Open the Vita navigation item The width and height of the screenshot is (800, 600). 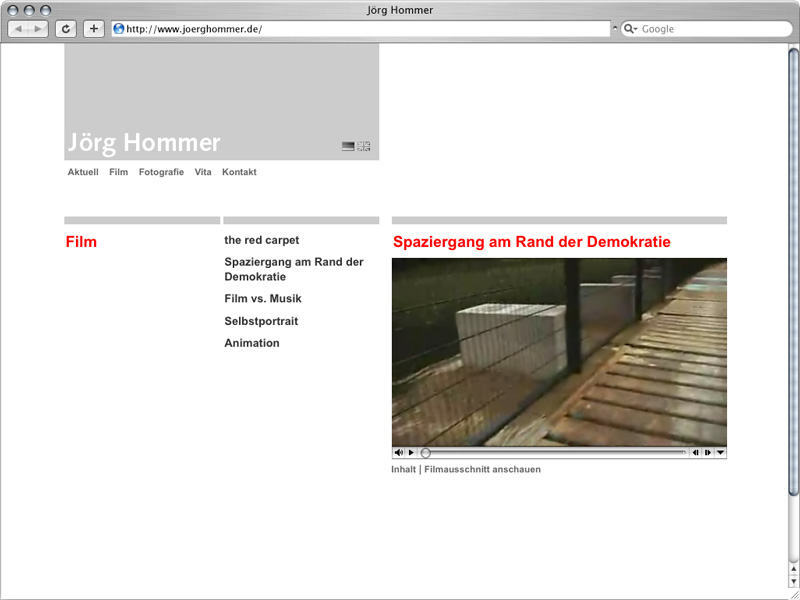(203, 172)
